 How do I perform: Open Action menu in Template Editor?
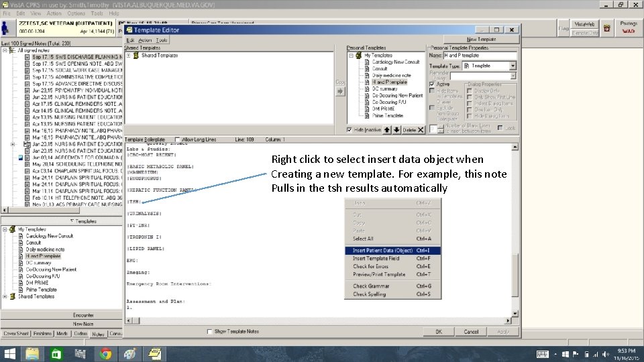point(145,40)
